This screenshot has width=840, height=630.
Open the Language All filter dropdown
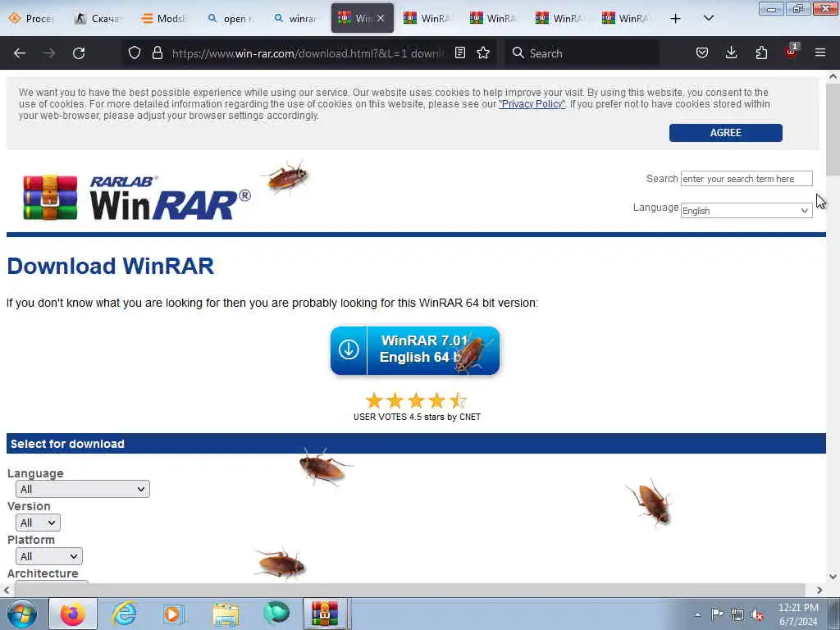tap(83, 489)
